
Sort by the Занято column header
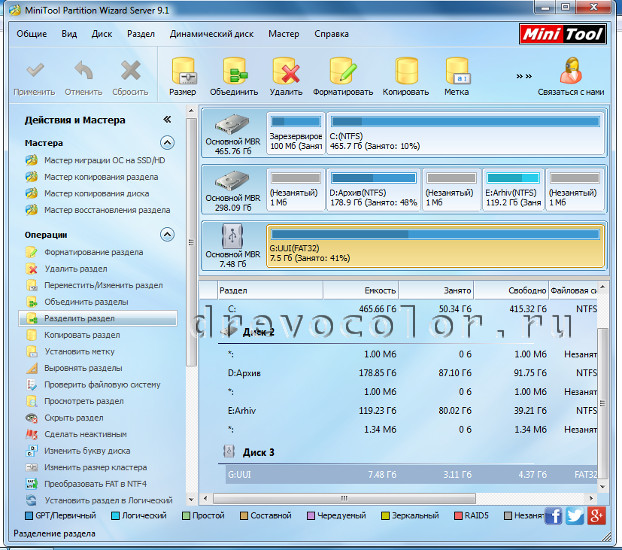pyautogui.click(x=436, y=290)
